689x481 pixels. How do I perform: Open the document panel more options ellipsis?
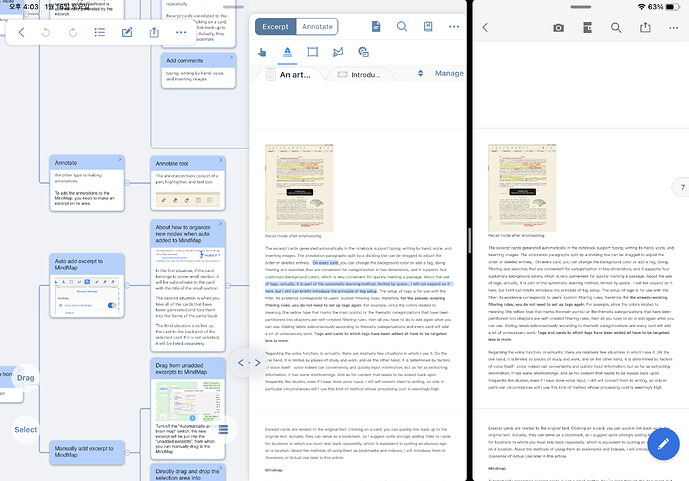click(454, 27)
